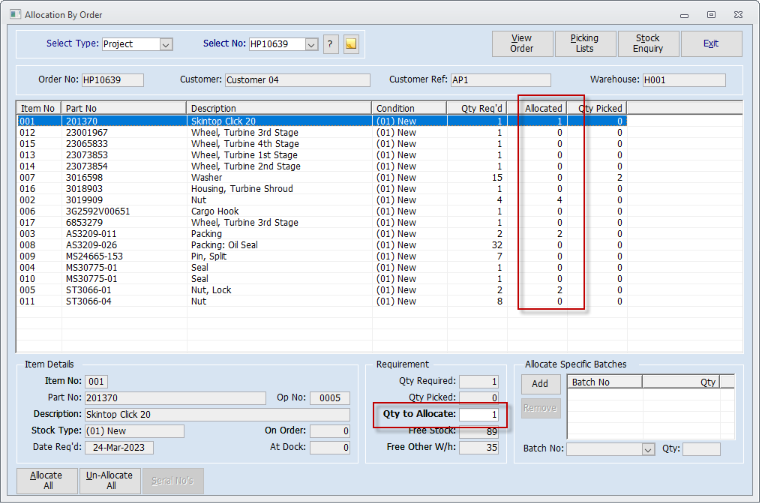760x503 pixels.
Task: Click the Allocation By Order window icon
Action: pyautogui.click(x=16, y=15)
